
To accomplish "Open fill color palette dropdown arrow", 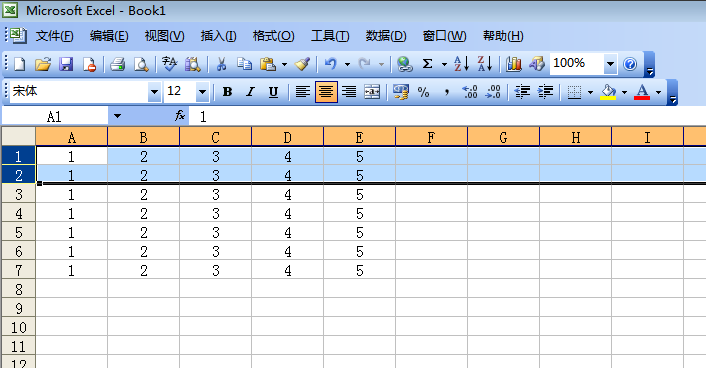I will coord(624,92).
